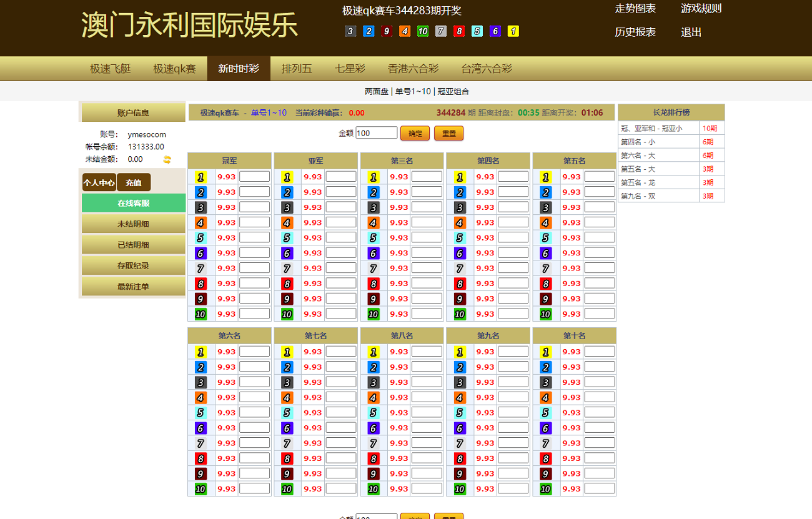Screen dimensions: 812x519
Task: Click the blue number 2 ball under 亚军
Action: 287,192
